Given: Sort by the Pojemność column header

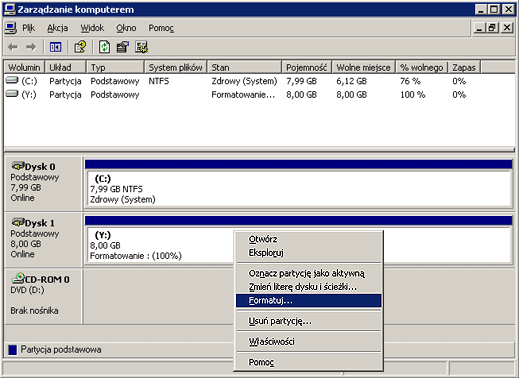Looking at the screenshot, I should click(306, 67).
